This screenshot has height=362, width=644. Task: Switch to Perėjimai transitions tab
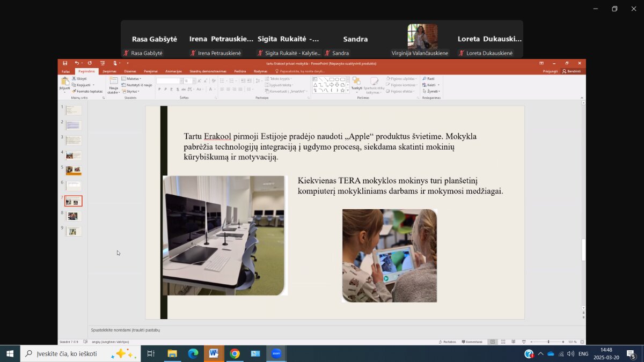(x=151, y=71)
